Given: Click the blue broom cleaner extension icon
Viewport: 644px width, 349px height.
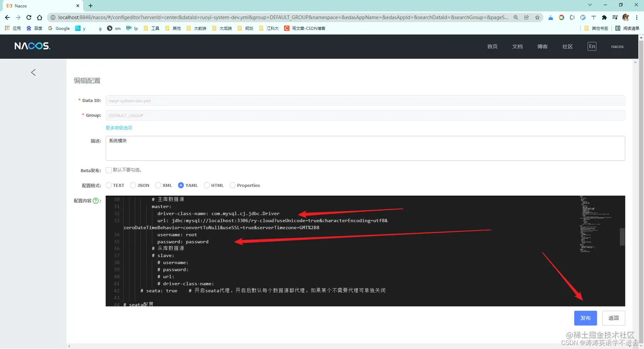Looking at the screenshot, I should [551, 17].
